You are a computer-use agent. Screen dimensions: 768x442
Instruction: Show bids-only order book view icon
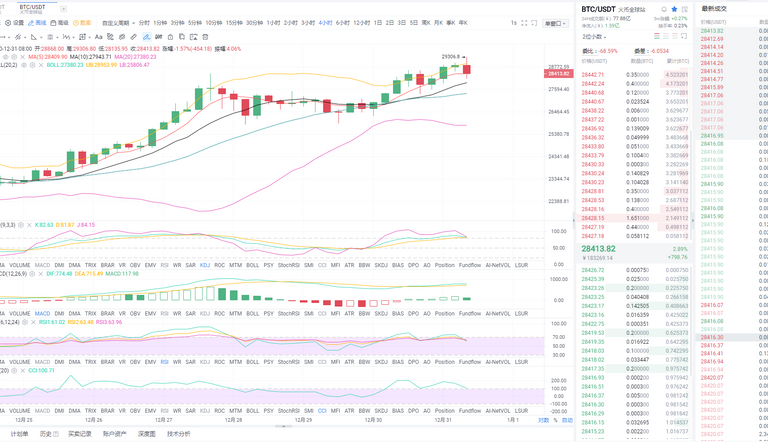click(666, 36)
